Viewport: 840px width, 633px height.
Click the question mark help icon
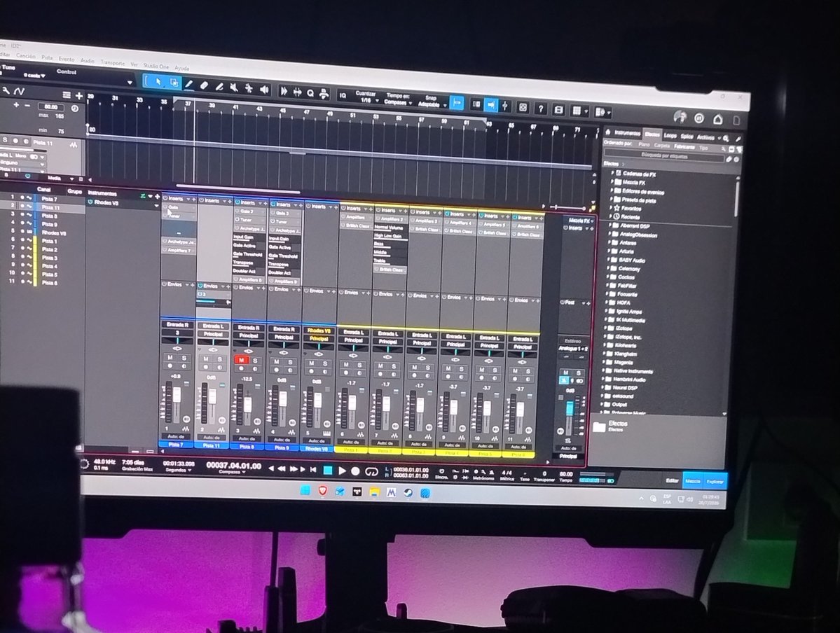[x=541, y=109]
